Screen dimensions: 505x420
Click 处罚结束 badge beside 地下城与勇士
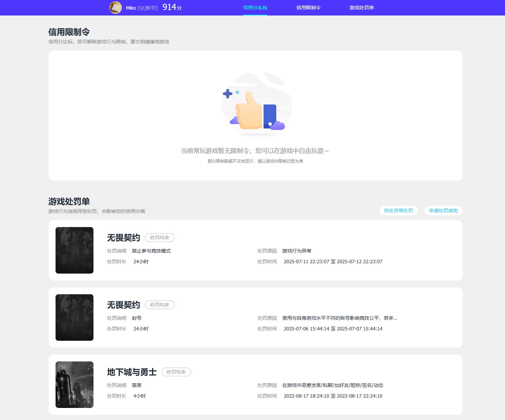(x=176, y=372)
